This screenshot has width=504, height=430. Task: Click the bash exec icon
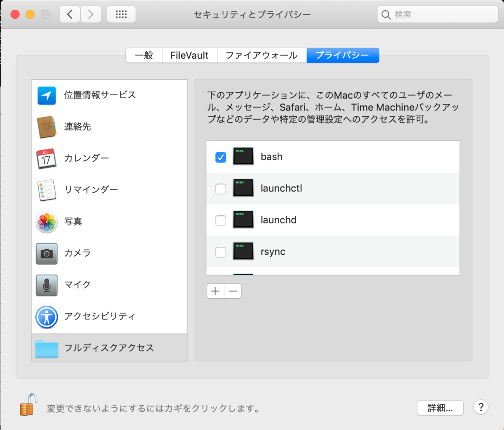pyautogui.click(x=243, y=156)
